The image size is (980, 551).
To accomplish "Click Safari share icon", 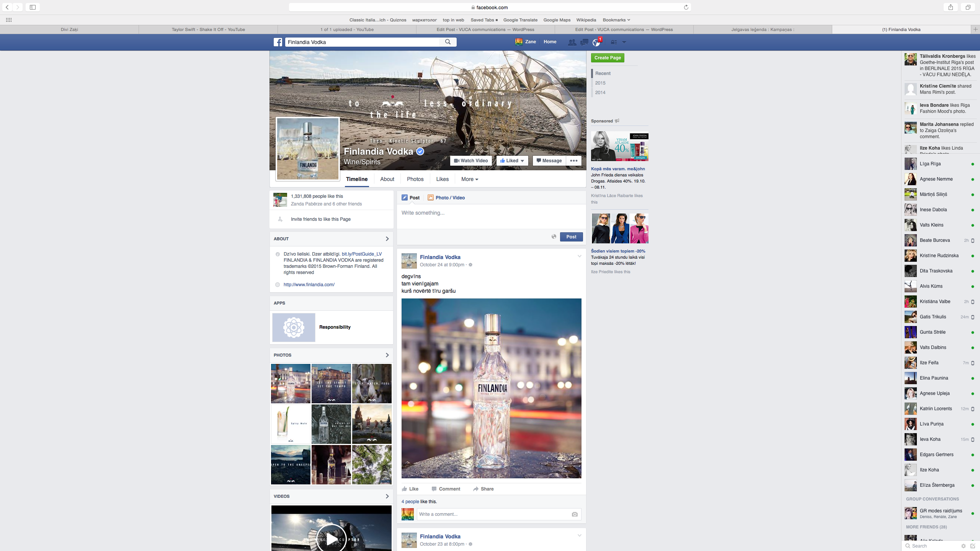I will [951, 7].
